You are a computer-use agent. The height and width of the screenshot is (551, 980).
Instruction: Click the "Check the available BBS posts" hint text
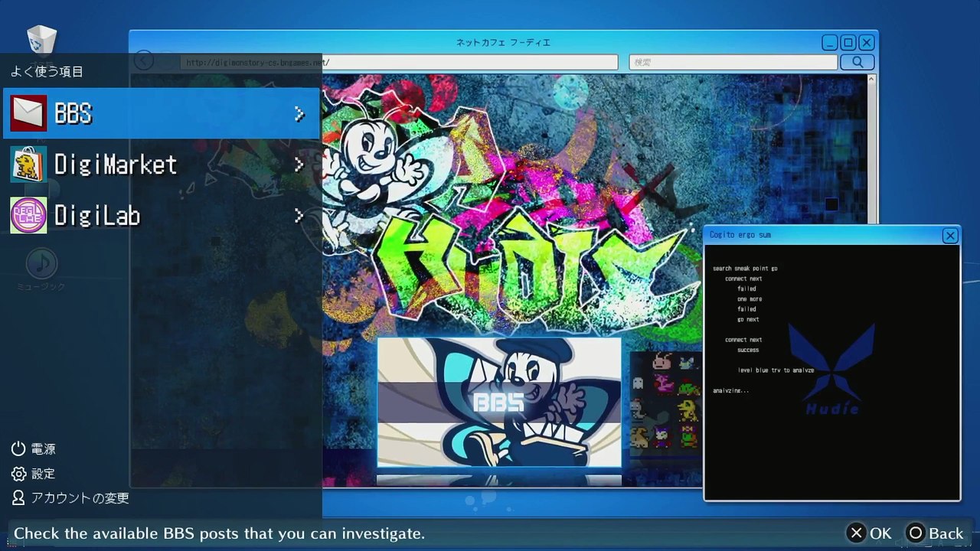tap(219, 533)
